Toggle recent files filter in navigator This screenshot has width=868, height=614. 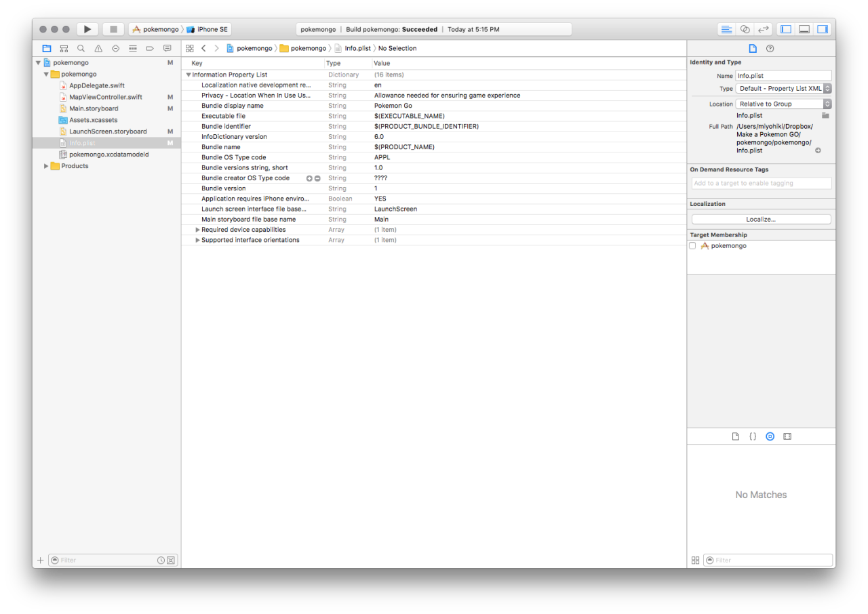[161, 560]
